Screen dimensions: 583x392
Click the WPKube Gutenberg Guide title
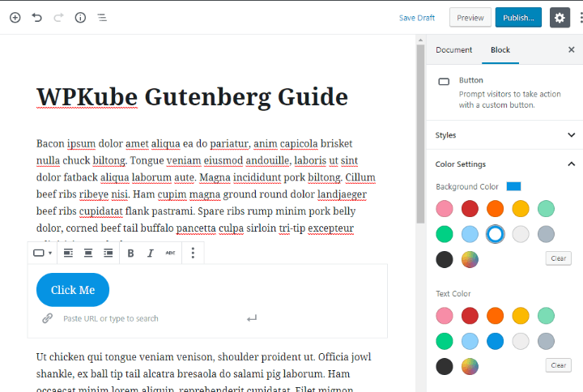click(x=192, y=97)
